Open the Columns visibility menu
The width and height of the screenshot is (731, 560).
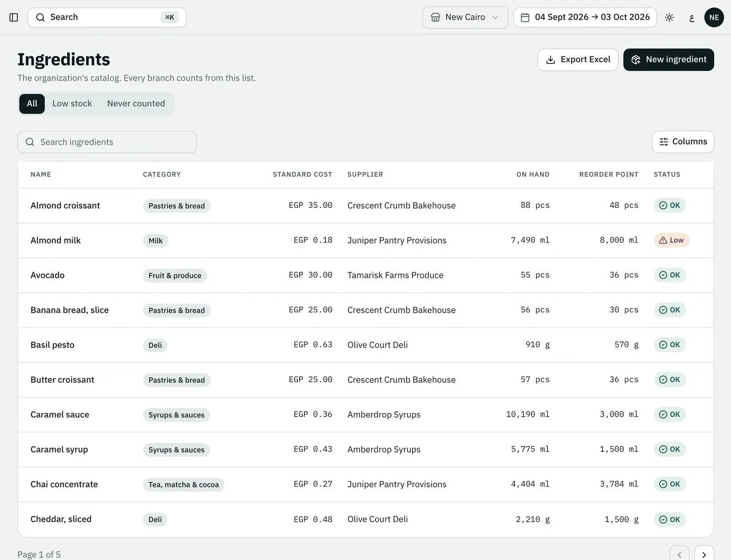683,142
